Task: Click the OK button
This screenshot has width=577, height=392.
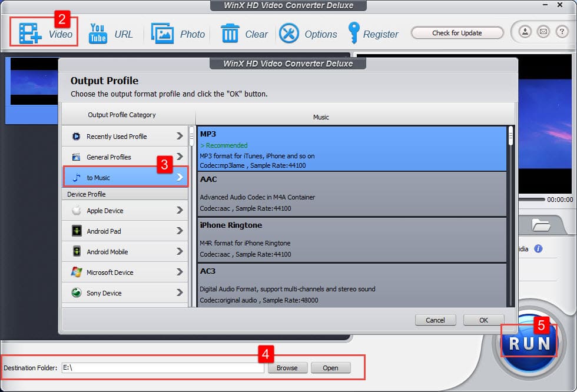Action: (483, 320)
